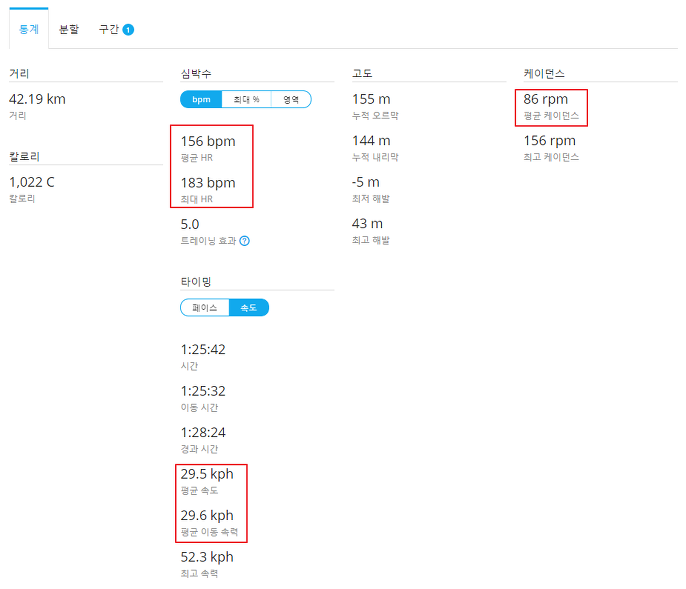The image size is (686, 589).
Task: Select the 영역 heart rate toggle
Action: [x=291, y=99]
